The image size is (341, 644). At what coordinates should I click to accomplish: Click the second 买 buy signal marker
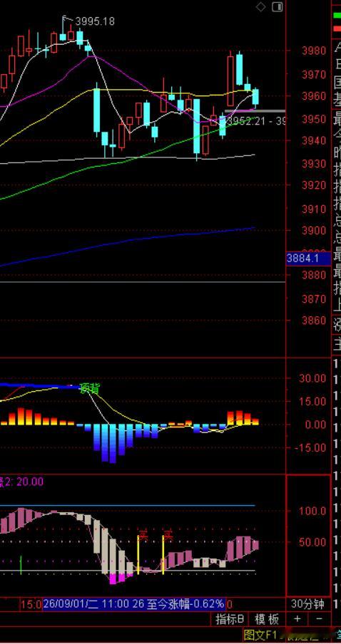point(168,535)
